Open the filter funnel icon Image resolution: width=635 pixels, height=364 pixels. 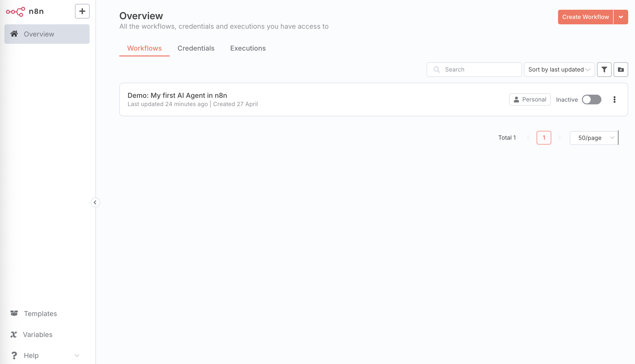pos(604,70)
